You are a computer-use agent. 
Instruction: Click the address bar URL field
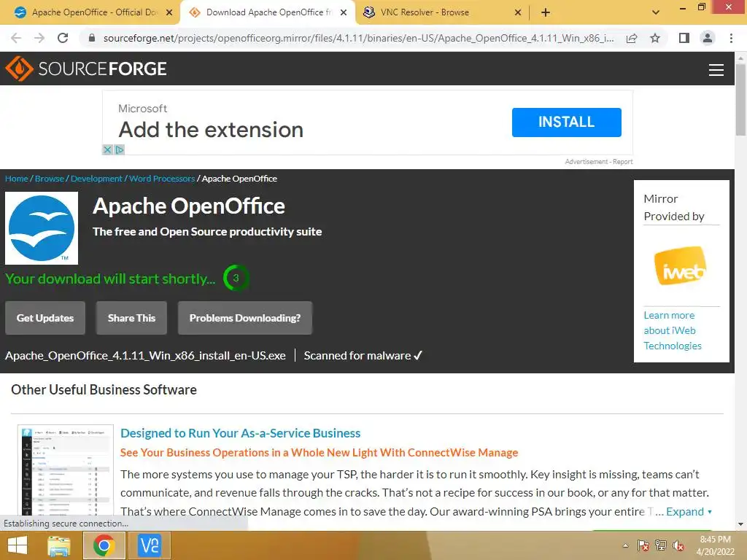point(358,38)
